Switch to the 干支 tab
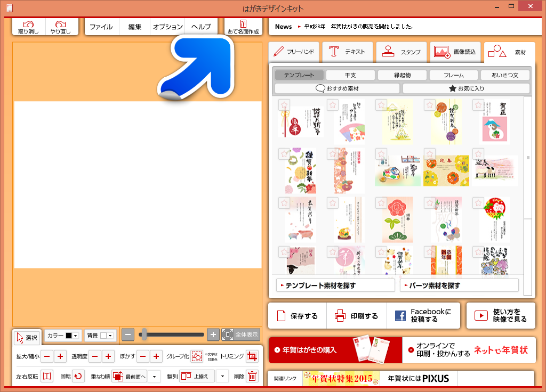This screenshot has width=546, height=392. coord(350,75)
